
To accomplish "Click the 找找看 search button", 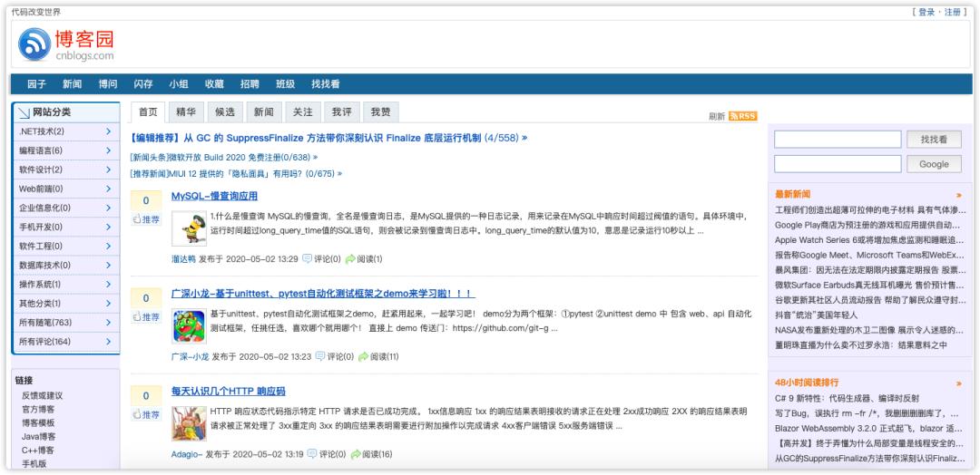I will point(934,140).
